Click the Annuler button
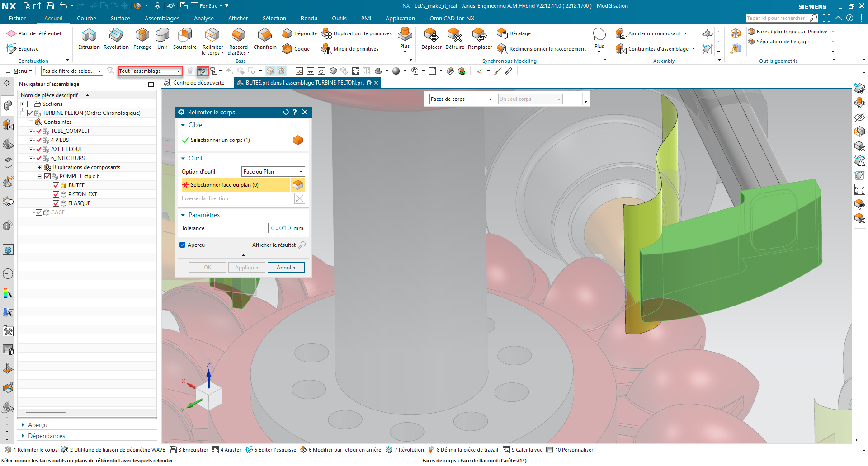Screen dimensions: 868x466 [x=286, y=268]
